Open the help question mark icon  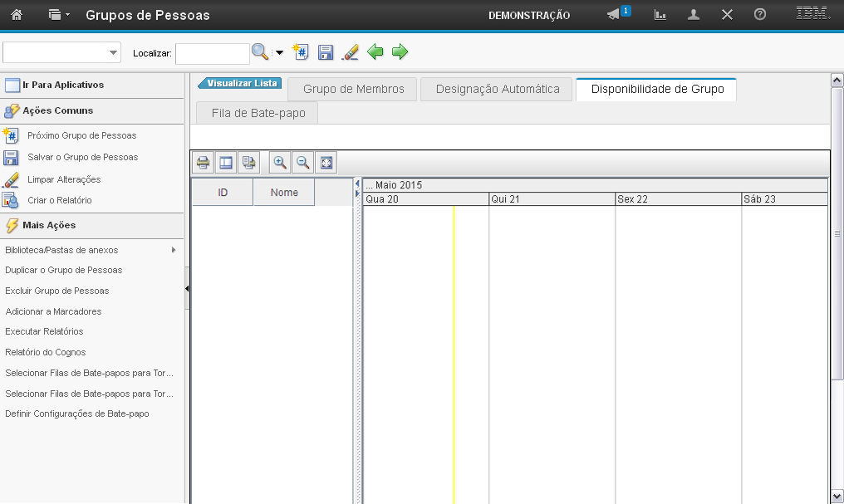click(x=759, y=15)
